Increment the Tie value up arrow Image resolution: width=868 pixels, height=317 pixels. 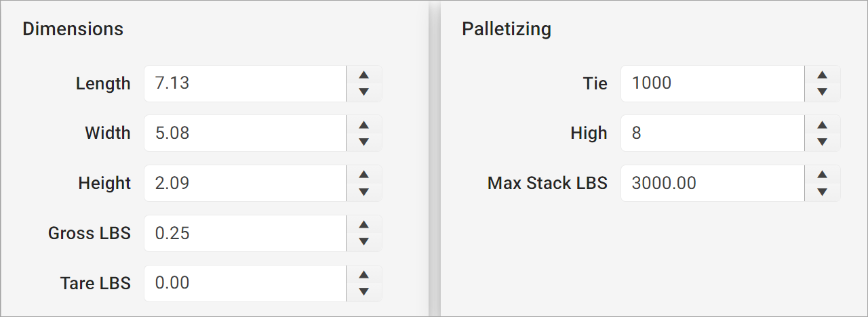pos(822,75)
